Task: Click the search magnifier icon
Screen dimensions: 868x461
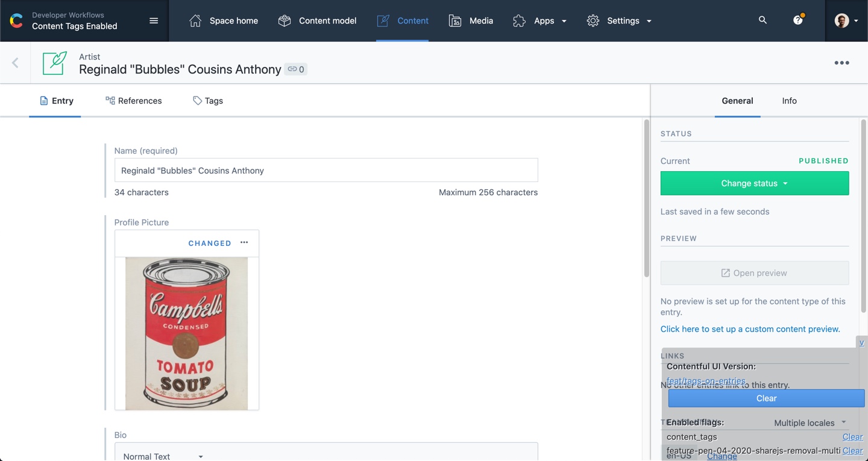Action: tap(763, 20)
